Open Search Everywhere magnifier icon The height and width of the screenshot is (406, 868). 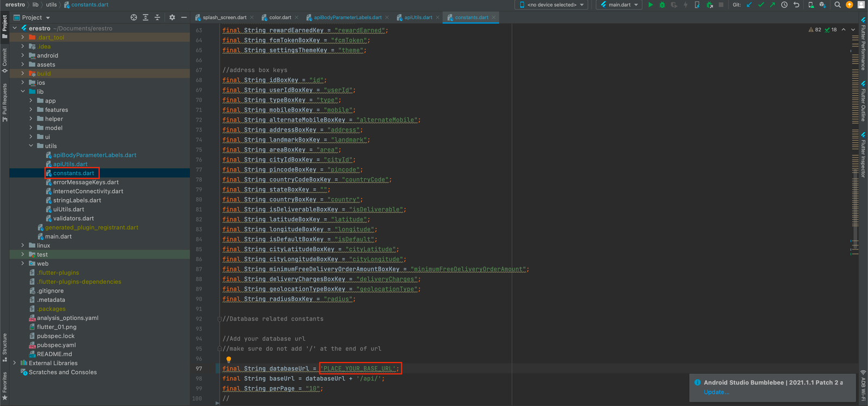(x=838, y=5)
